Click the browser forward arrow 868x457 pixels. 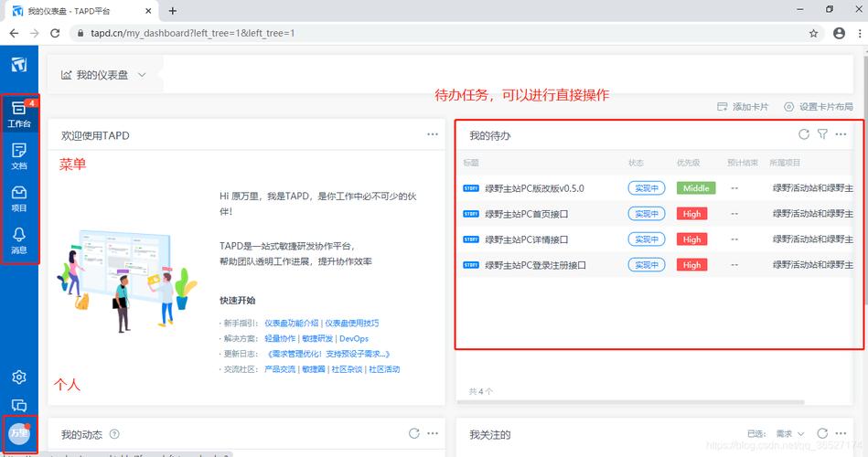(x=35, y=33)
